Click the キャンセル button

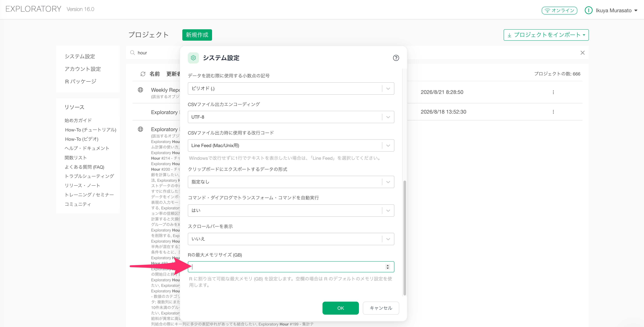(x=381, y=308)
